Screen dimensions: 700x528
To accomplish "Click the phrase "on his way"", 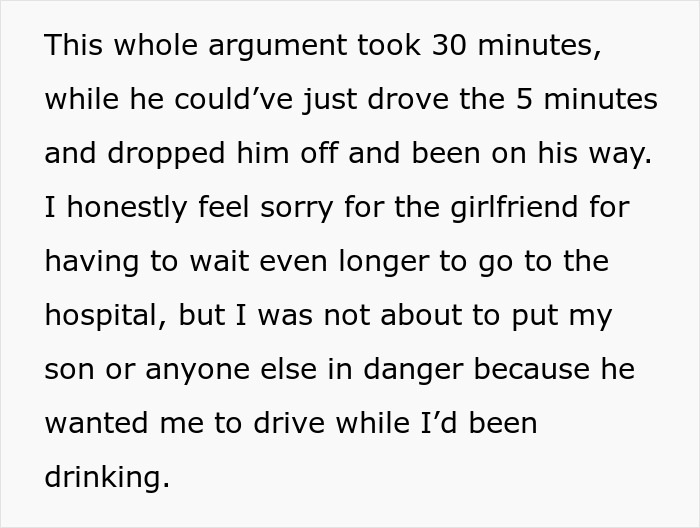I will (590, 154).
